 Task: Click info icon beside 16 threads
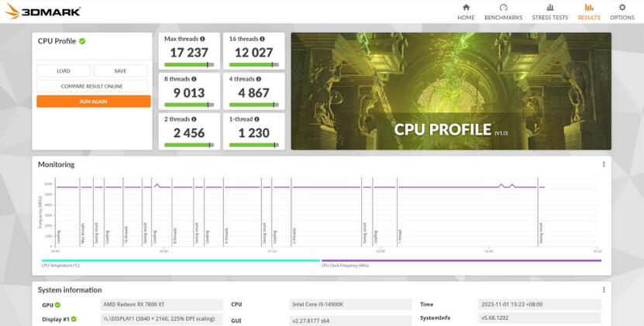(263, 39)
